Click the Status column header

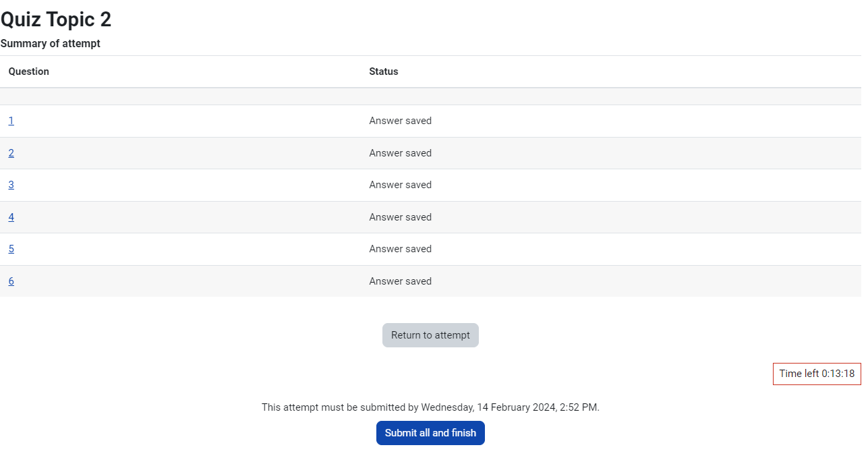pos(384,71)
